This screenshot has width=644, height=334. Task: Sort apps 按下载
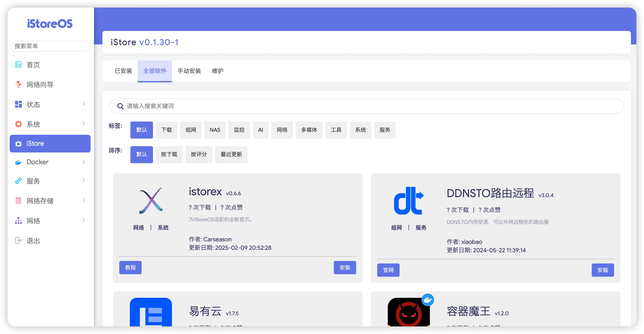[x=169, y=155]
